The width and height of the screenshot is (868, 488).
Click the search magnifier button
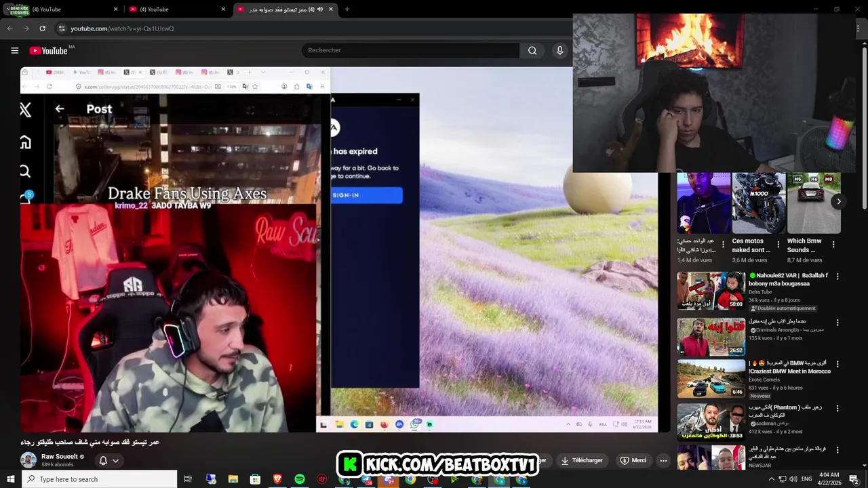click(x=532, y=50)
